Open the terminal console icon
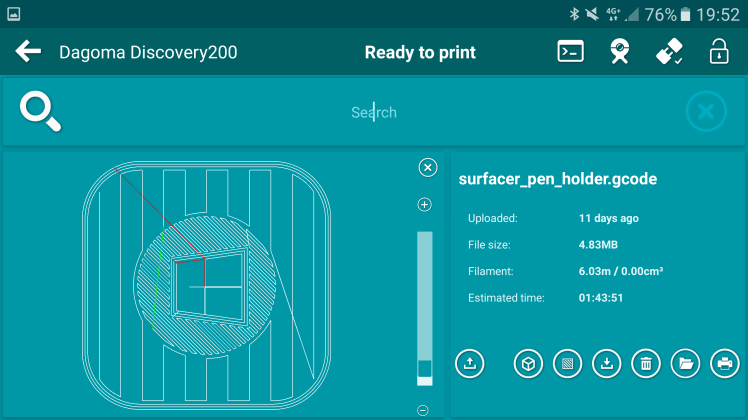This screenshot has height=420, width=748. point(570,52)
